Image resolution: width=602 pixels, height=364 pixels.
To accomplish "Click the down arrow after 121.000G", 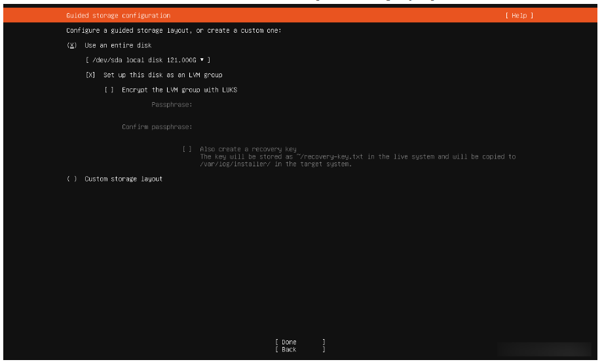I will coord(202,60).
